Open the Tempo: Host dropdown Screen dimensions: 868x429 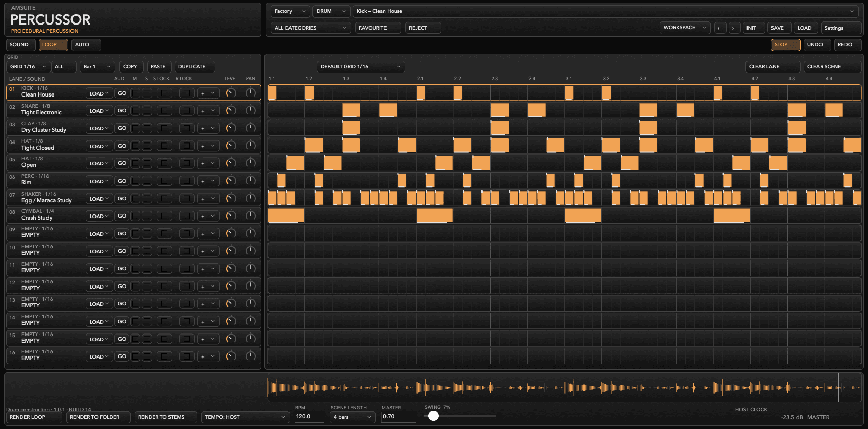coord(246,417)
